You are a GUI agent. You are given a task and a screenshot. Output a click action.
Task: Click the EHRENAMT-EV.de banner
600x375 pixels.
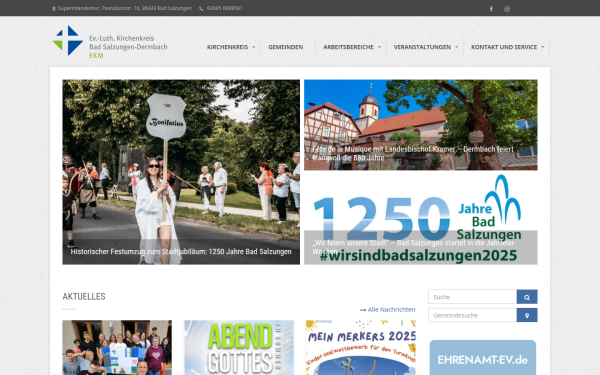point(483,357)
